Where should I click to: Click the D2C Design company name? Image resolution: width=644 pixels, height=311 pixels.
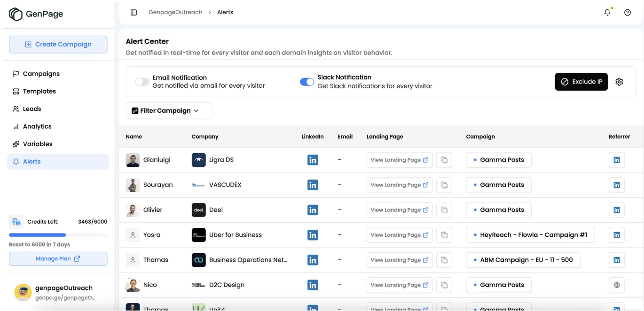coord(227,285)
